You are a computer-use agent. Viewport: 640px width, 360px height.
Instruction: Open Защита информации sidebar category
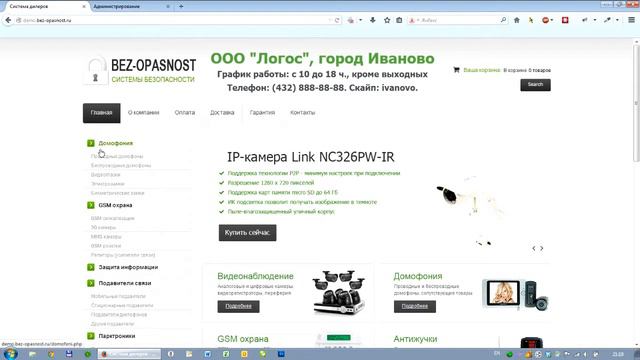click(128, 267)
